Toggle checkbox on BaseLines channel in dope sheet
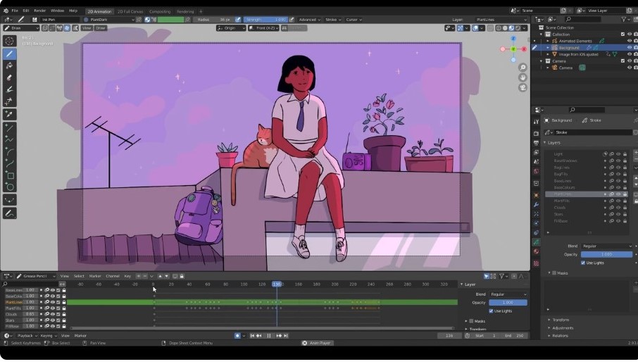The height and width of the screenshot is (364, 638). click(58, 290)
